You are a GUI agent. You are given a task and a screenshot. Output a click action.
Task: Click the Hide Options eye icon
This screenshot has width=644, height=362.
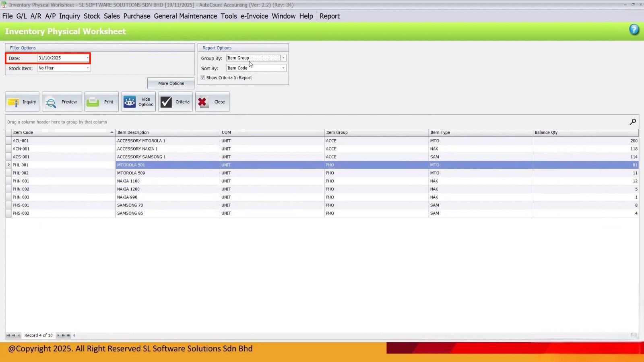click(130, 102)
